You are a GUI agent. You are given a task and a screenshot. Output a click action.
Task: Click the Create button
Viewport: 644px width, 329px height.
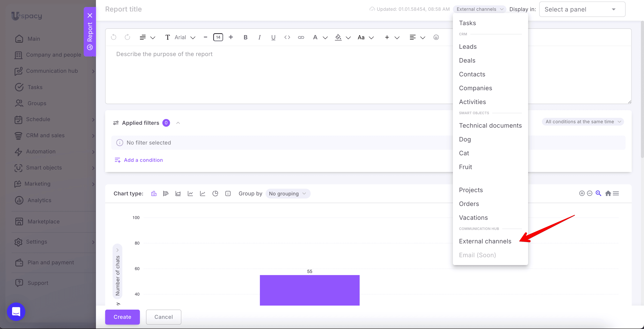pos(122,317)
